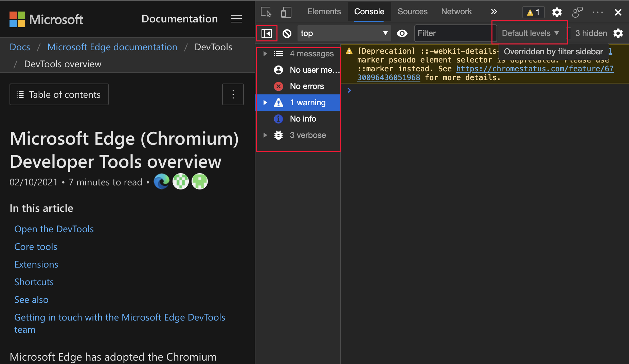Viewport: 629px width, 364px height.
Task: Click the clear console icon
Action: pyautogui.click(x=287, y=33)
